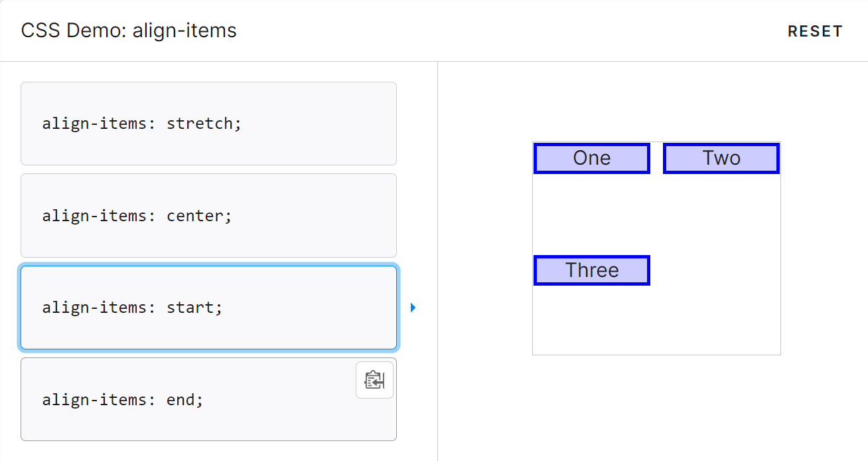Pick the align-items: start code block

coord(208,308)
